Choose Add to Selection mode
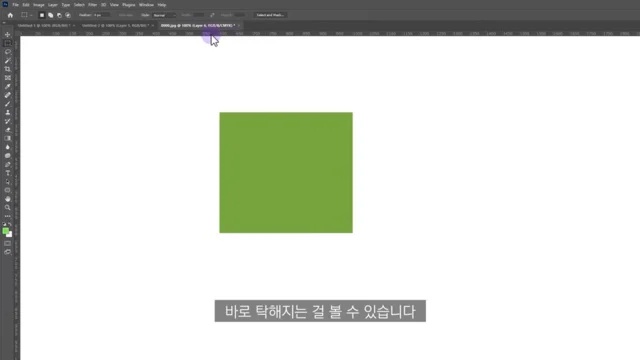640x360 pixels. pyautogui.click(x=51, y=15)
